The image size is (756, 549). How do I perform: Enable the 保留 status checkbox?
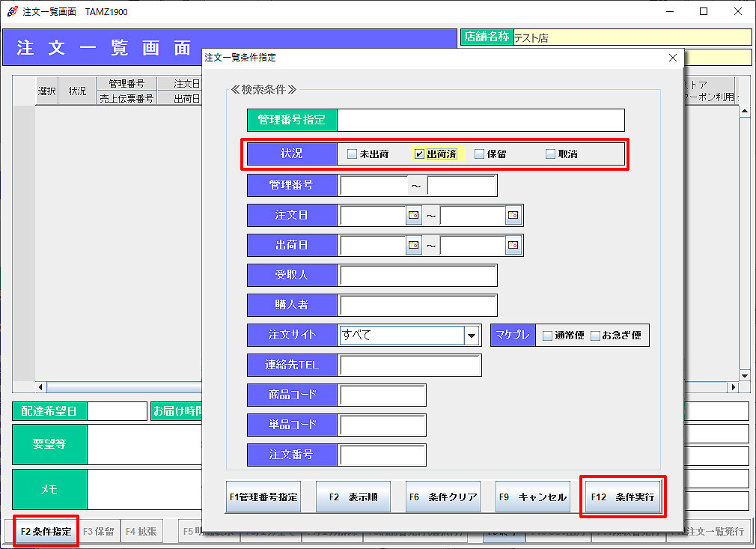[480, 154]
